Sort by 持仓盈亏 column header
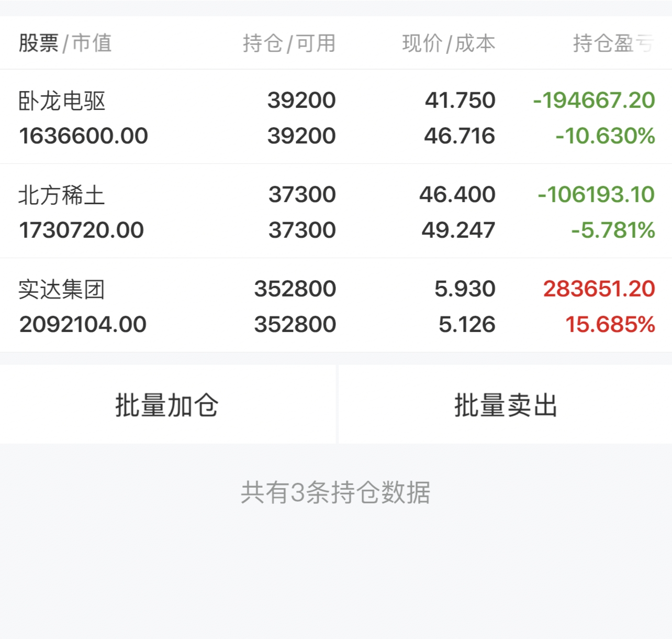The width and height of the screenshot is (672, 639). 612,43
